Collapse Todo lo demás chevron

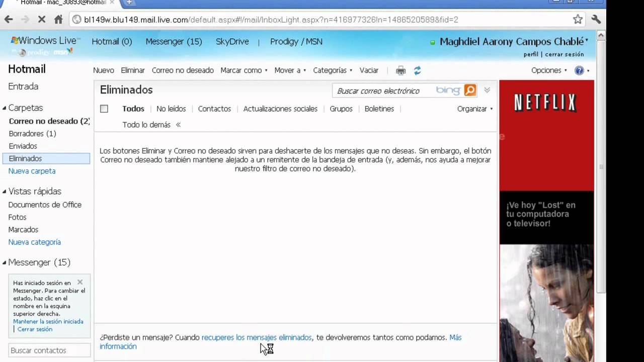click(178, 125)
